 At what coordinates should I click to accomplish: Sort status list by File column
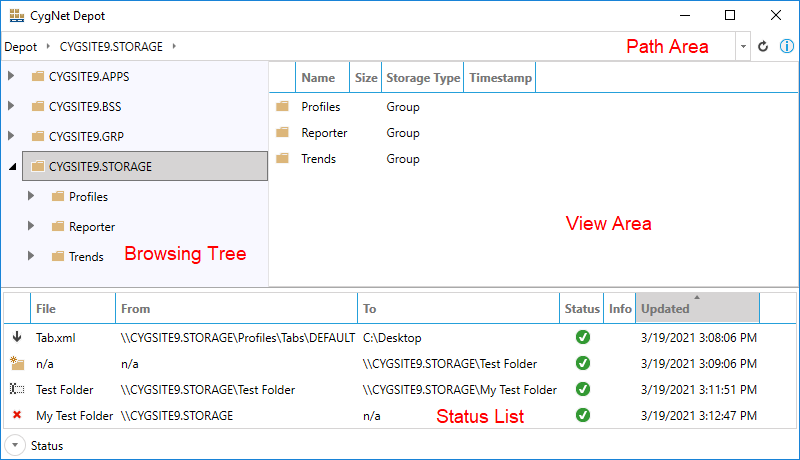(73, 309)
